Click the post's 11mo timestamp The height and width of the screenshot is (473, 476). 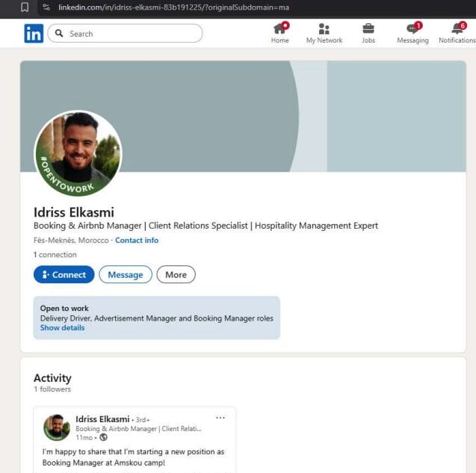click(84, 437)
